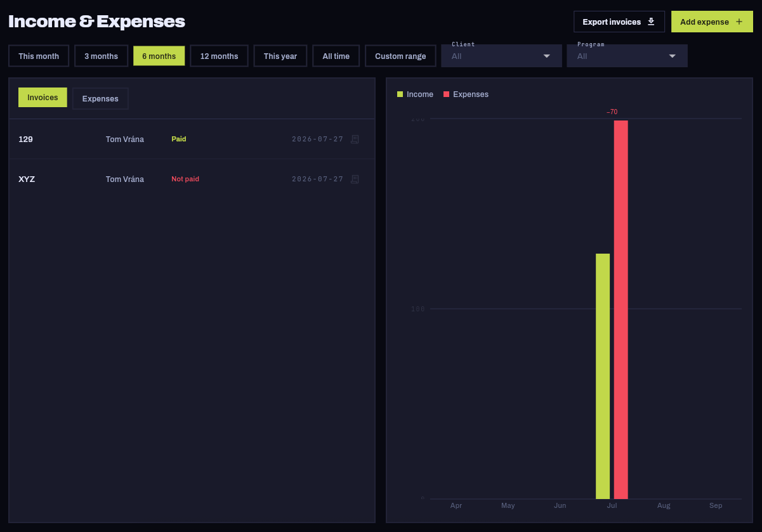Viewport: 762px width, 532px height.
Task: Open receipt icon for invoice XYZ
Action: coord(355,179)
